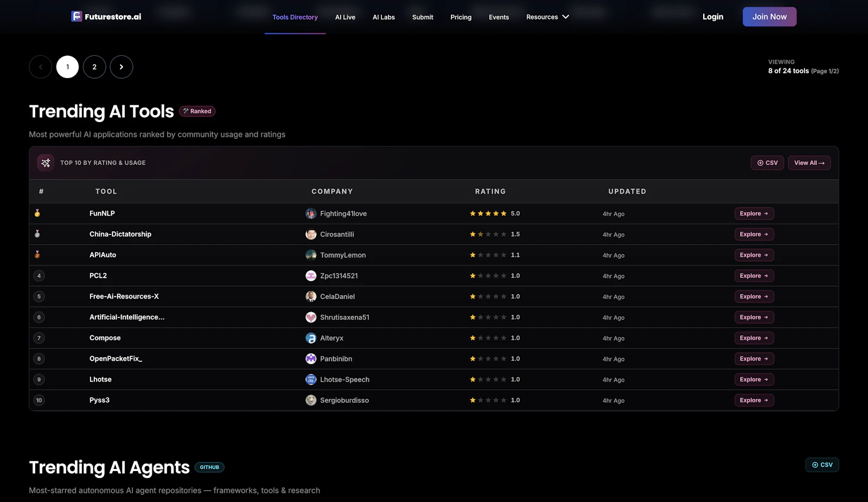The image size is (868, 502).
Task: Click the GITHUB badge next to Agents heading
Action: pos(209,467)
